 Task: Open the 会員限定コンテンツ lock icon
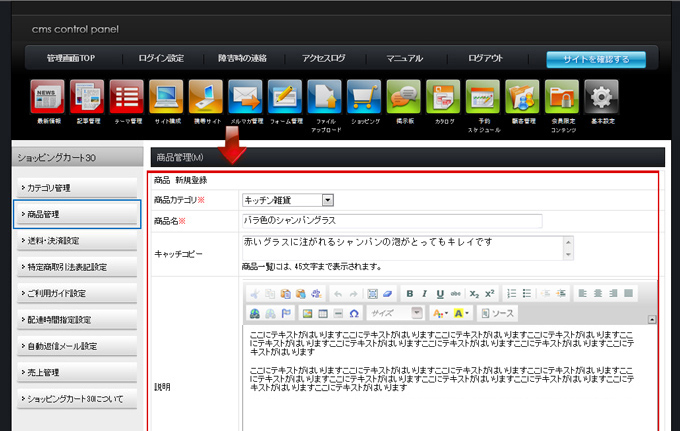(x=560, y=98)
